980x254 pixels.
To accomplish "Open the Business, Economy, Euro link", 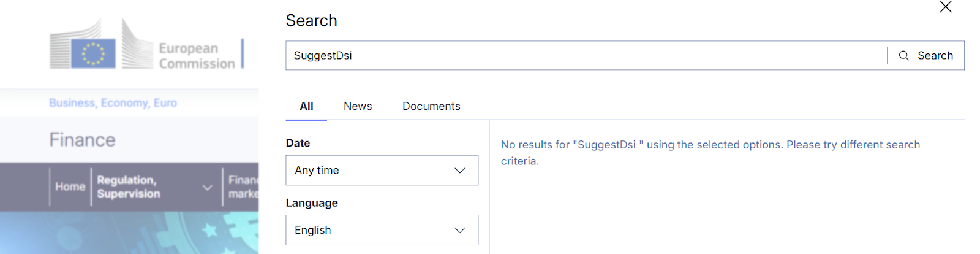I will click(113, 103).
